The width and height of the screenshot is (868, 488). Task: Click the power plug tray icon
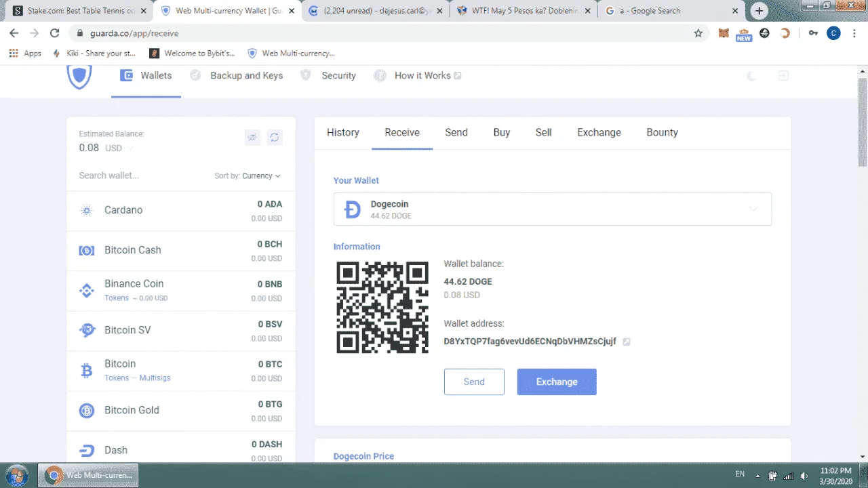772,475
